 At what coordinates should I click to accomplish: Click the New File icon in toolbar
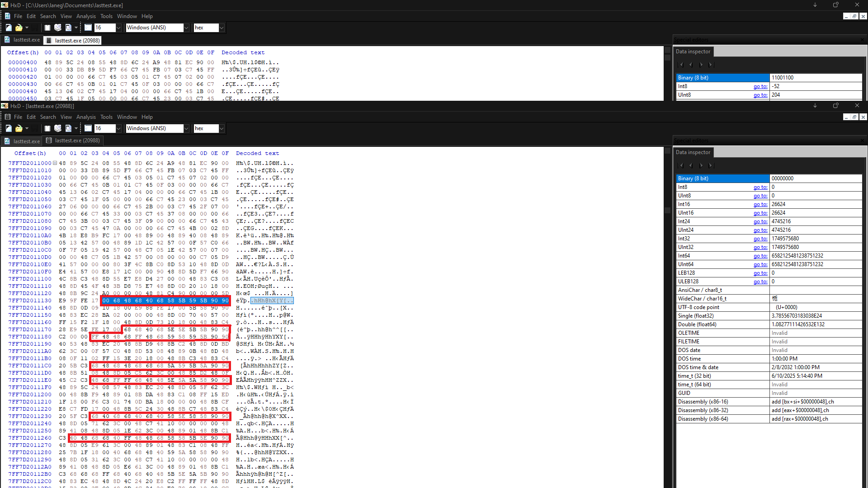[8, 28]
